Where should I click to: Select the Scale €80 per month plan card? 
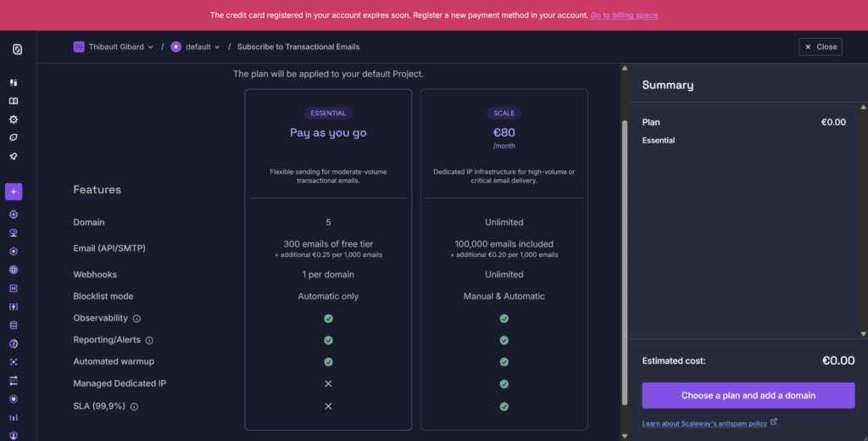click(504, 260)
